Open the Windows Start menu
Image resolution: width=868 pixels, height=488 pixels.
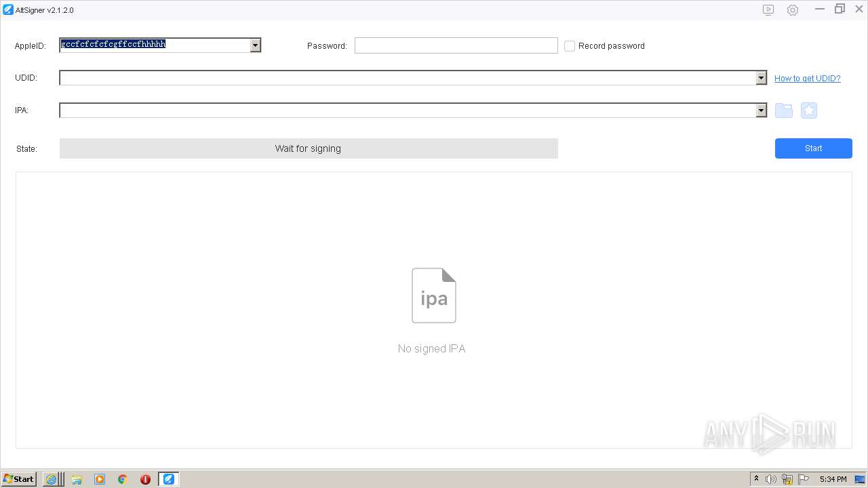click(19, 479)
